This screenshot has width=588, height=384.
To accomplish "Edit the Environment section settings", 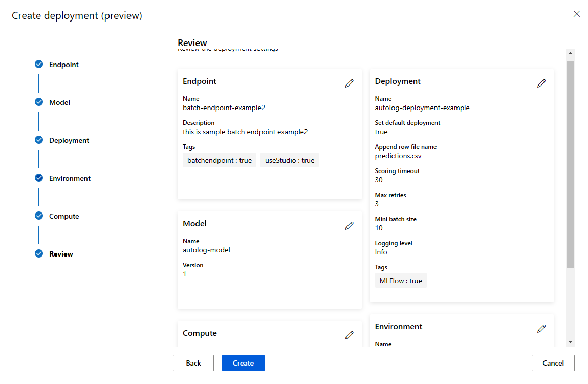I will pos(541,329).
